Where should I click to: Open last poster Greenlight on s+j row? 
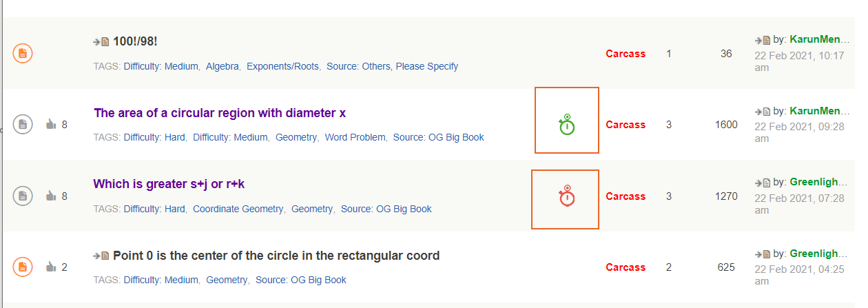818,183
